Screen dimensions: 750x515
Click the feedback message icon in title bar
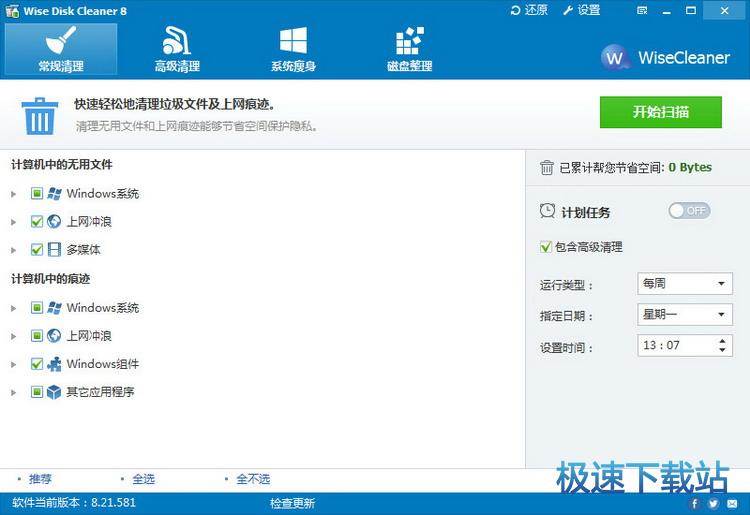[x=642, y=11]
